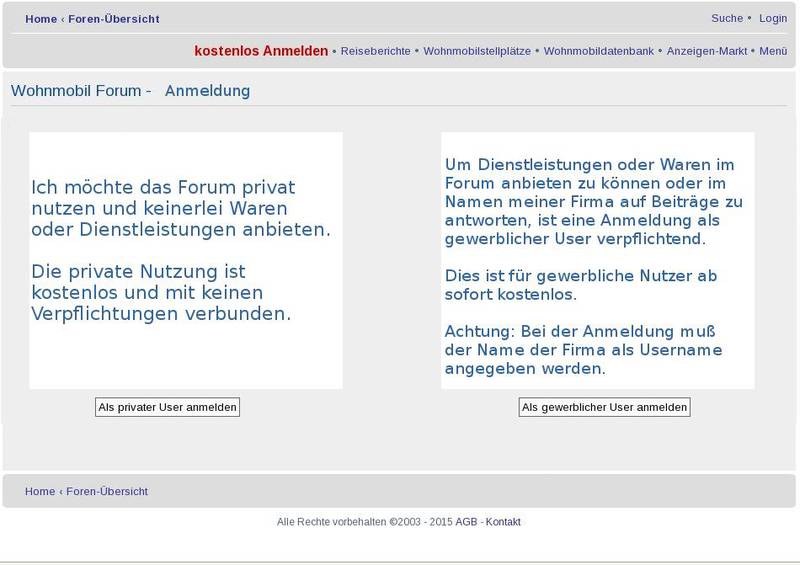Click the Wohnmobil Forum heading text
Screen dimensions: 800x565
coord(76,91)
